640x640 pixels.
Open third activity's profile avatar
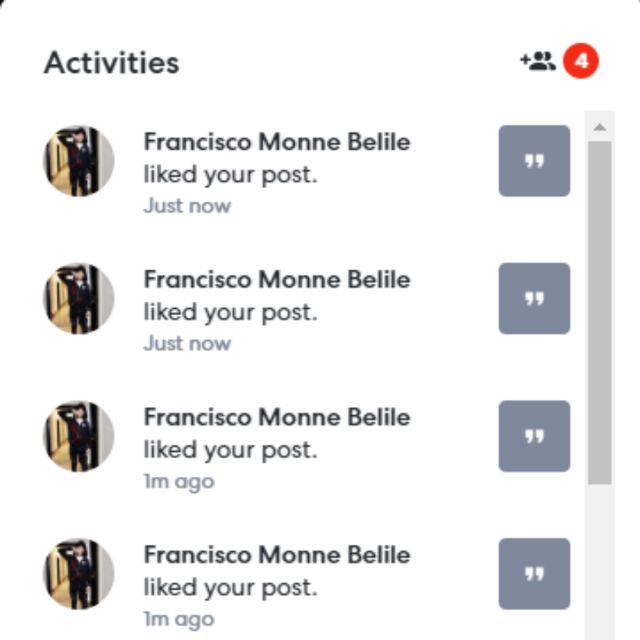(79, 436)
